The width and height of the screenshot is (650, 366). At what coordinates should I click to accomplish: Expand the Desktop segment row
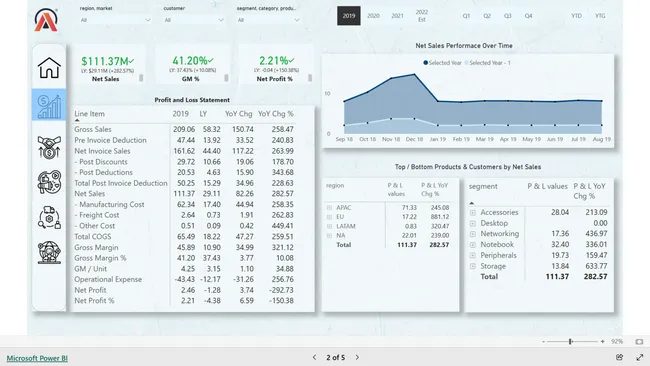pos(473,223)
